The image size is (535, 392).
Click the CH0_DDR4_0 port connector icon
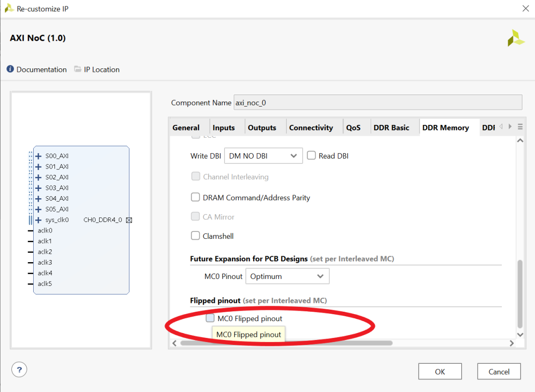[x=129, y=220]
